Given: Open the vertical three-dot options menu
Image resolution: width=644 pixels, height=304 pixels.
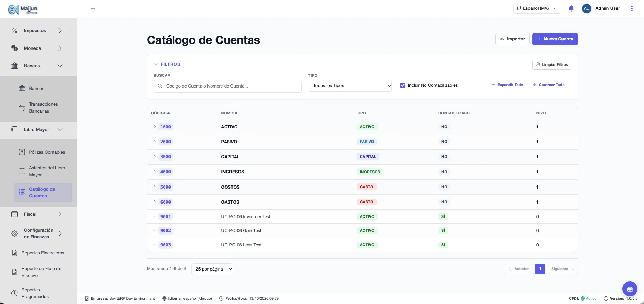Looking at the screenshot, I should pyautogui.click(x=632, y=8).
